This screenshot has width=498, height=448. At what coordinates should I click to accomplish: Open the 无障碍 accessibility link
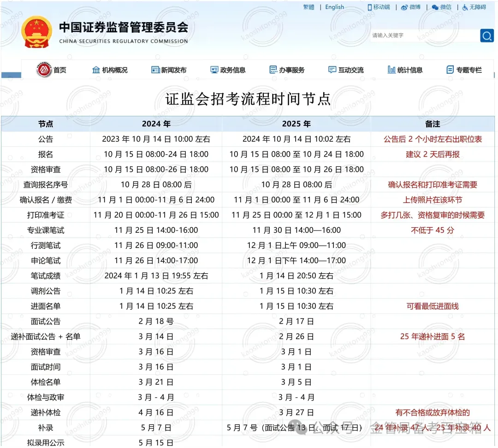click(478, 7)
